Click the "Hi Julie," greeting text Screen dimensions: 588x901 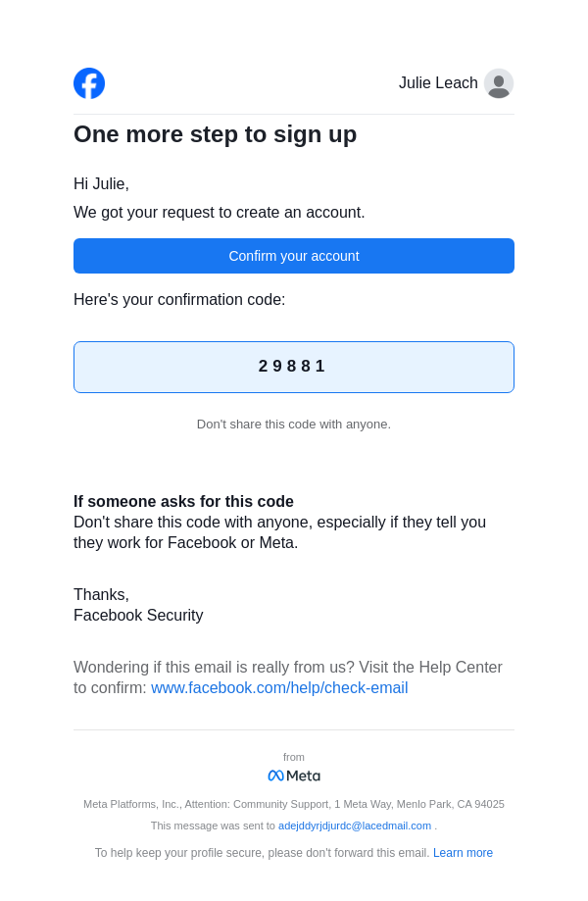(x=101, y=184)
